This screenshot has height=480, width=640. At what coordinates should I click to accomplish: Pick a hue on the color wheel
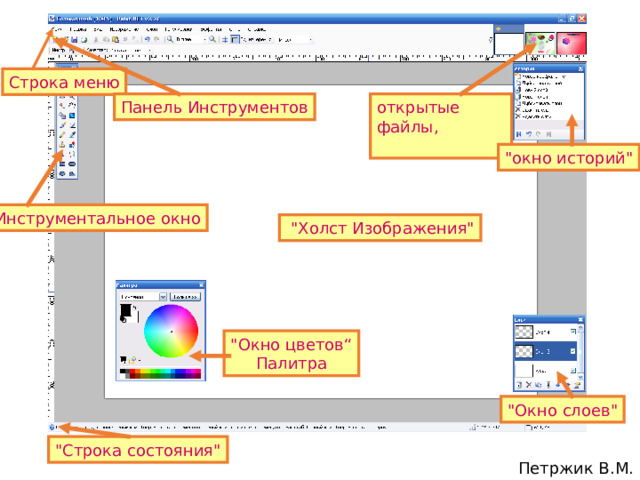pos(171,331)
